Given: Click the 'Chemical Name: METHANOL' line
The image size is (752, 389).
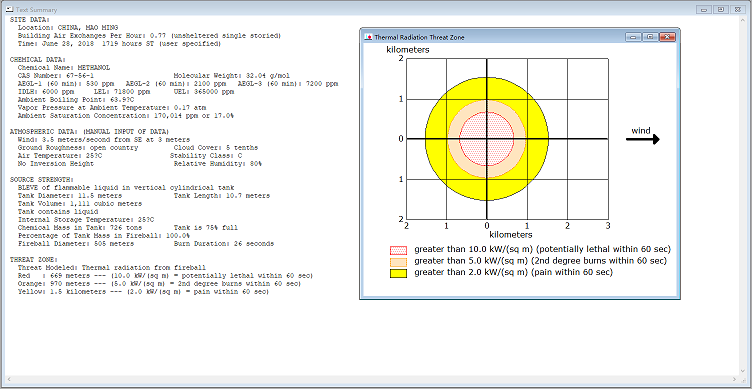Looking at the screenshot, I should coord(64,68).
